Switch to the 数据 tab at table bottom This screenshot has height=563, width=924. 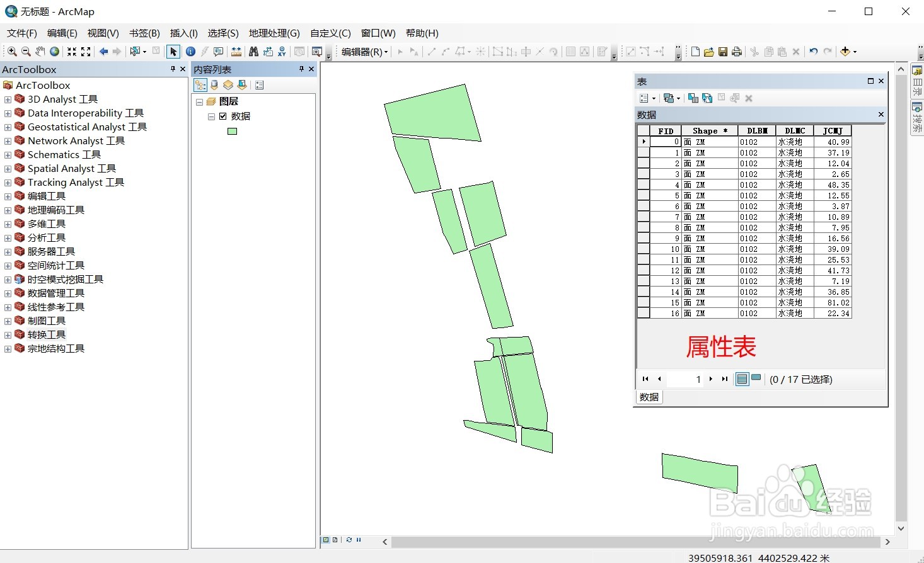pos(649,397)
